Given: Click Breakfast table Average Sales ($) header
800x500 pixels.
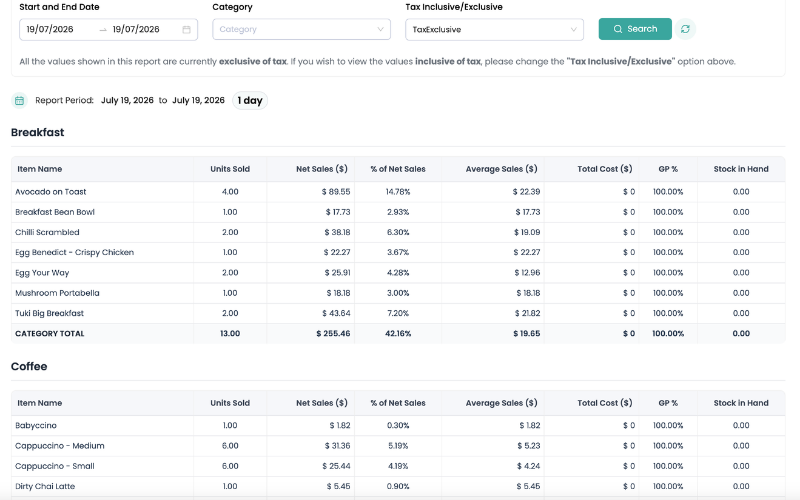Looking at the screenshot, I should [x=502, y=169].
